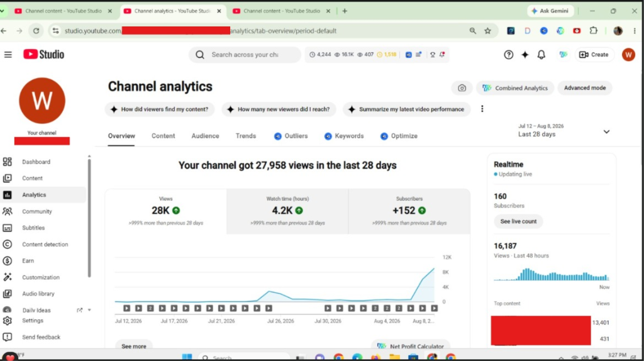
Task: Click the trophy icon in the stats bar
Action: [433, 55]
